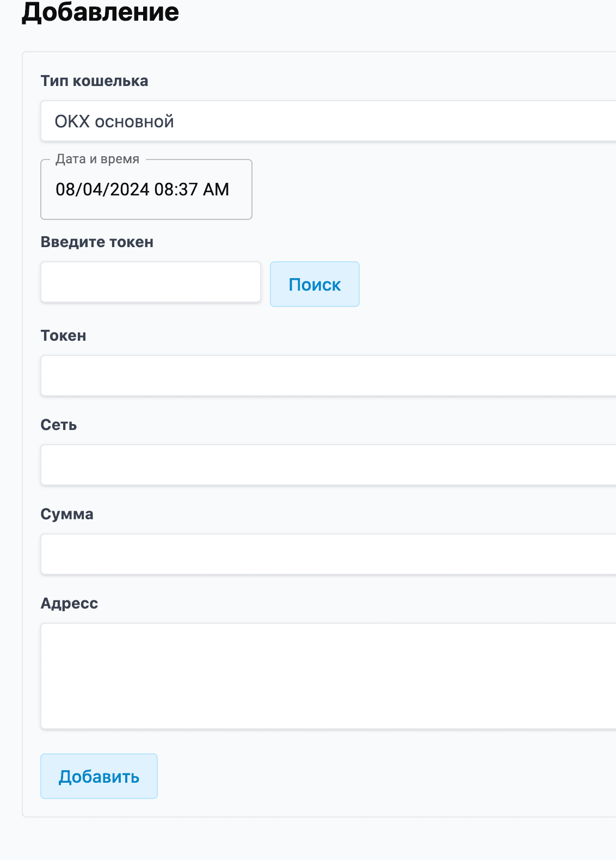The height and width of the screenshot is (860, 616).
Task: Click the 'Токен' label
Action: pyautogui.click(x=63, y=335)
